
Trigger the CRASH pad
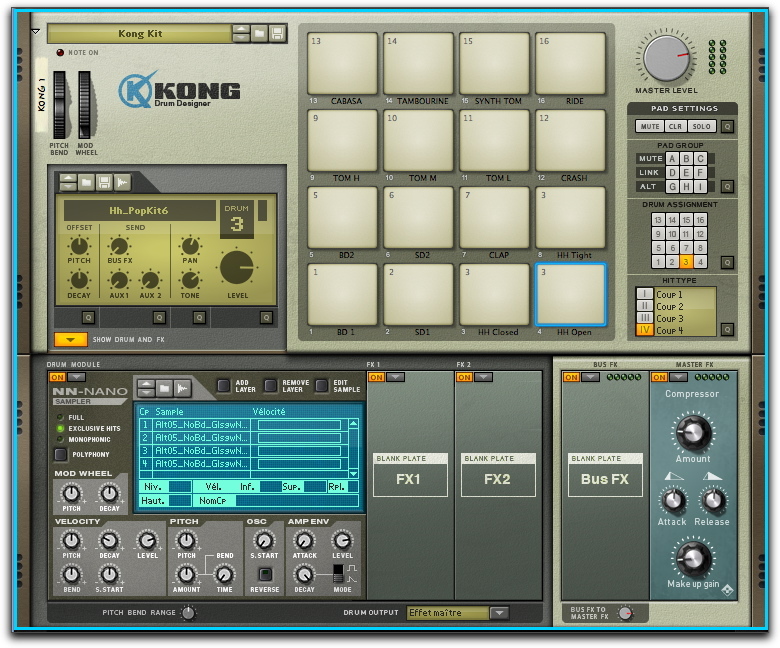pyautogui.click(x=571, y=140)
